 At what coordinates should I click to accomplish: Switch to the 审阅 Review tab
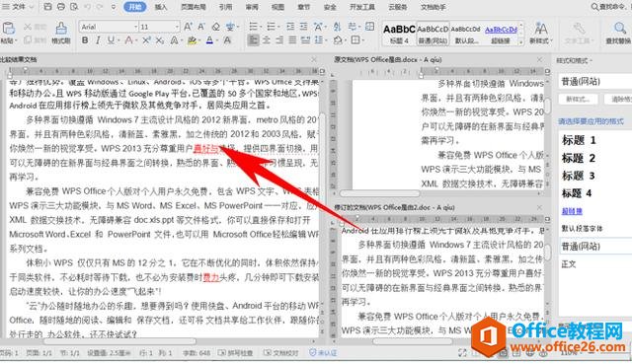point(252,7)
